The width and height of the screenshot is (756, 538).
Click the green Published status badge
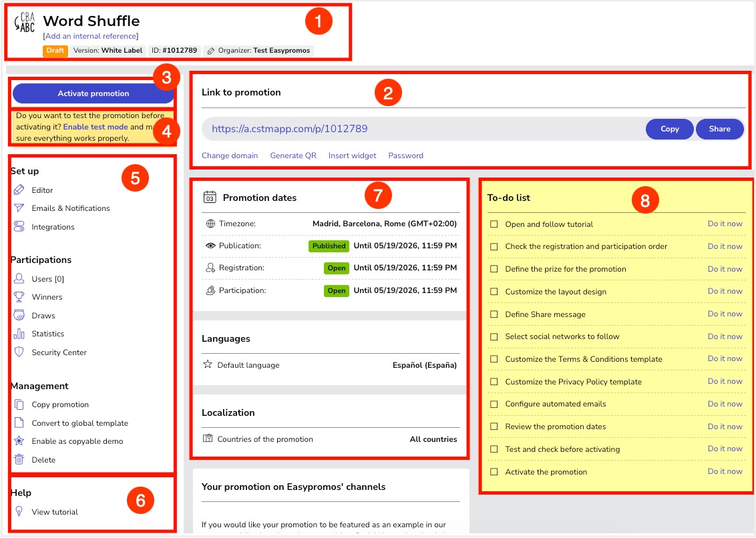tap(329, 246)
